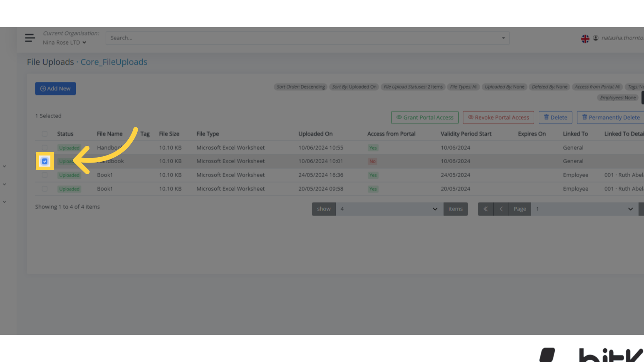Open the user profile icon next to natasha.thornton
This screenshot has width=644, height=362.
point(596,38)
